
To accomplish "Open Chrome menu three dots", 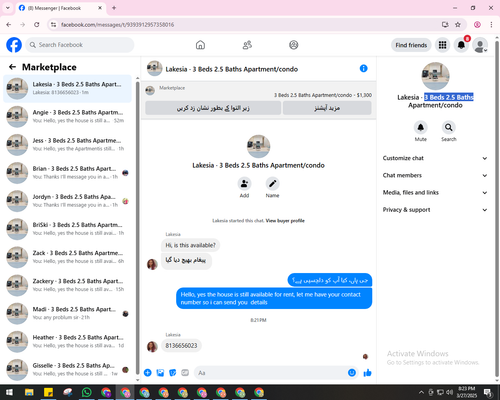I will [491, 25].
